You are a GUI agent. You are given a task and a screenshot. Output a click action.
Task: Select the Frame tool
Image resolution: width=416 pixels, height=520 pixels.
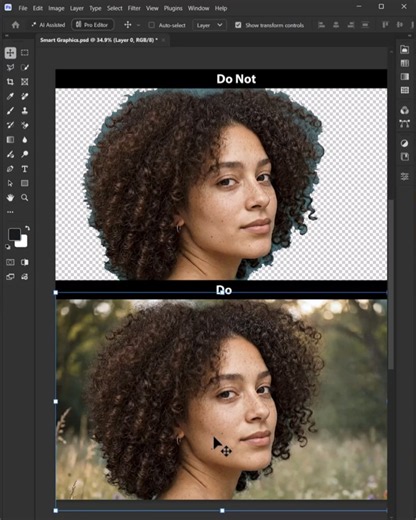tap(25, 82)
